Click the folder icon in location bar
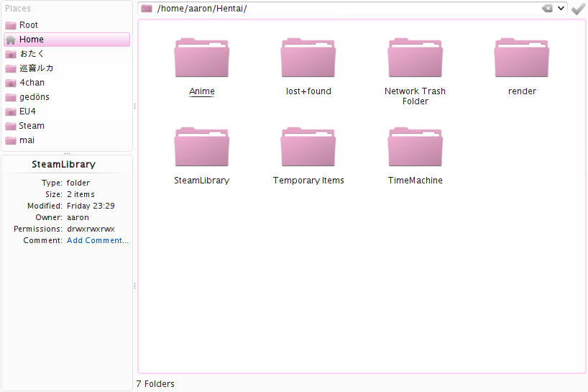This screenshot has width=588, height=392. coord(146,8)
